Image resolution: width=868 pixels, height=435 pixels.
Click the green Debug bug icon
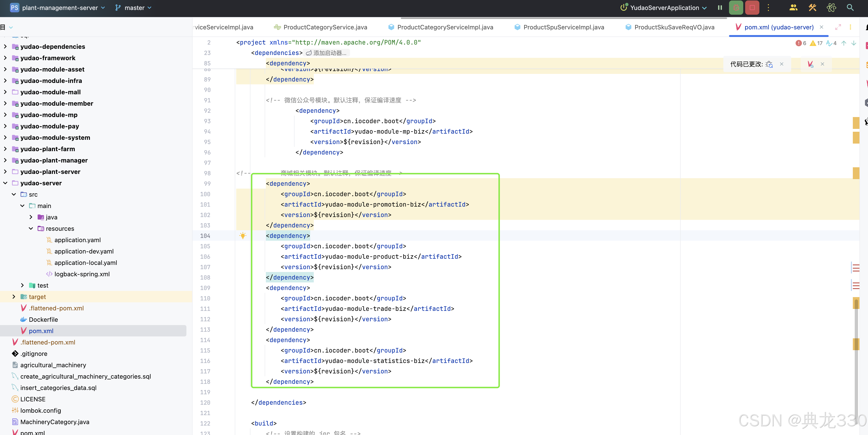pyautogui.click(x=736, y=7)
